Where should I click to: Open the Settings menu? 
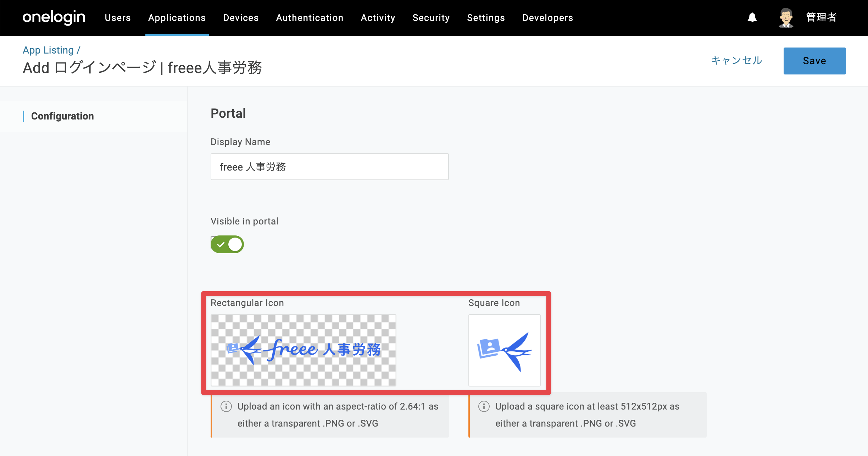(486, 18)
